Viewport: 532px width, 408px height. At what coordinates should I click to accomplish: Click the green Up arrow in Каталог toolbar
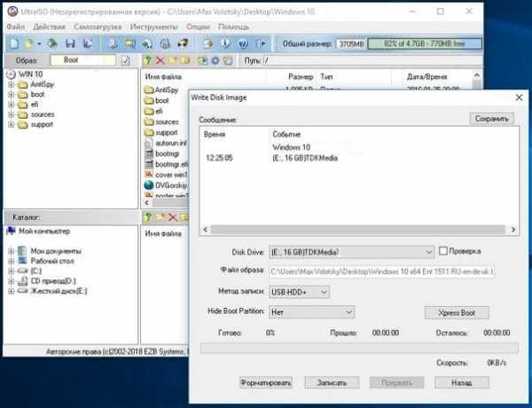(x=147, y=217)
